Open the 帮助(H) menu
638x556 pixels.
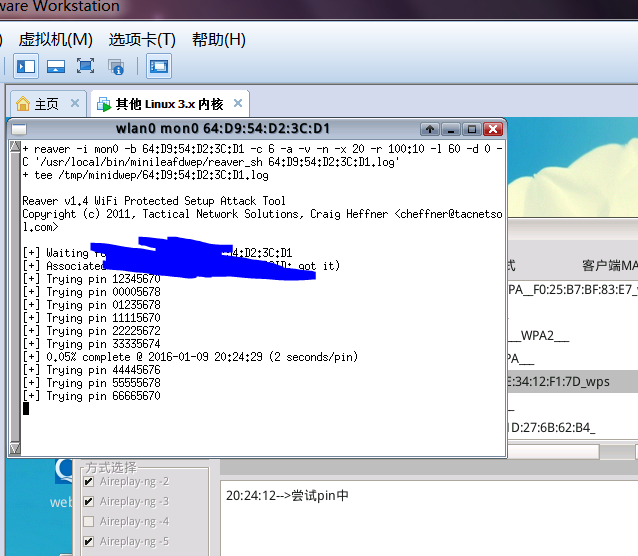click(x=219, y=40)
